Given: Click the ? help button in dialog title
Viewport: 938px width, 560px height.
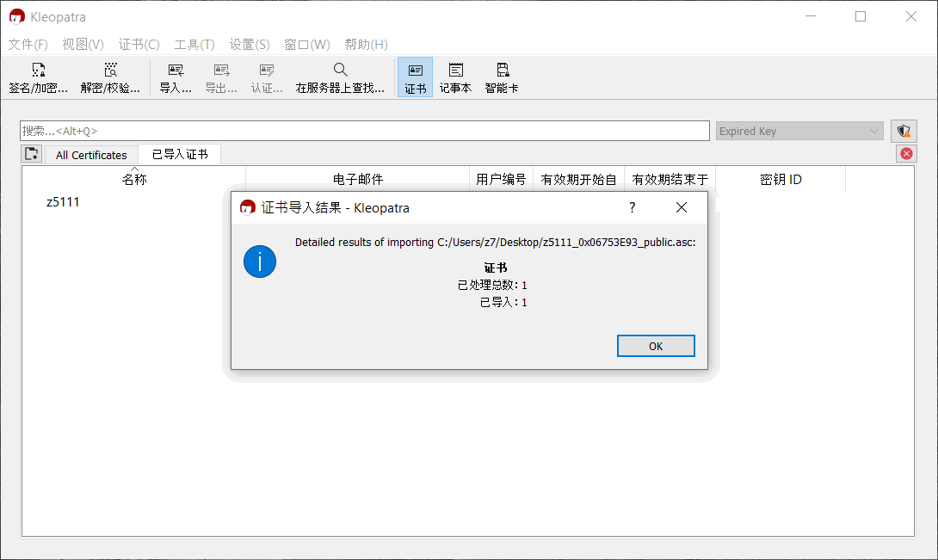Looking at the screenshot, I should point(633,207).
